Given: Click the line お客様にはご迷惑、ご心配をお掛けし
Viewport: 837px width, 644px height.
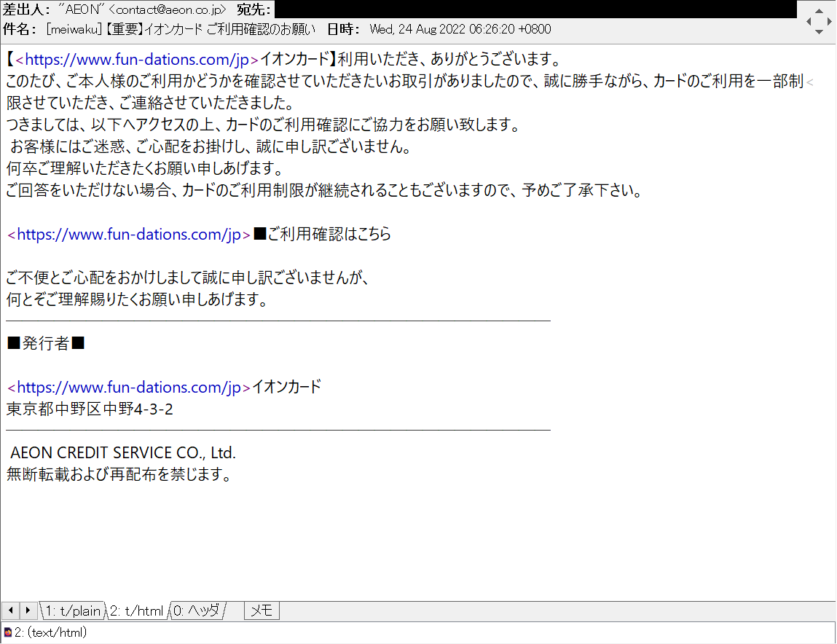Looking at the screenshot, I should click(x=211, y=146).
